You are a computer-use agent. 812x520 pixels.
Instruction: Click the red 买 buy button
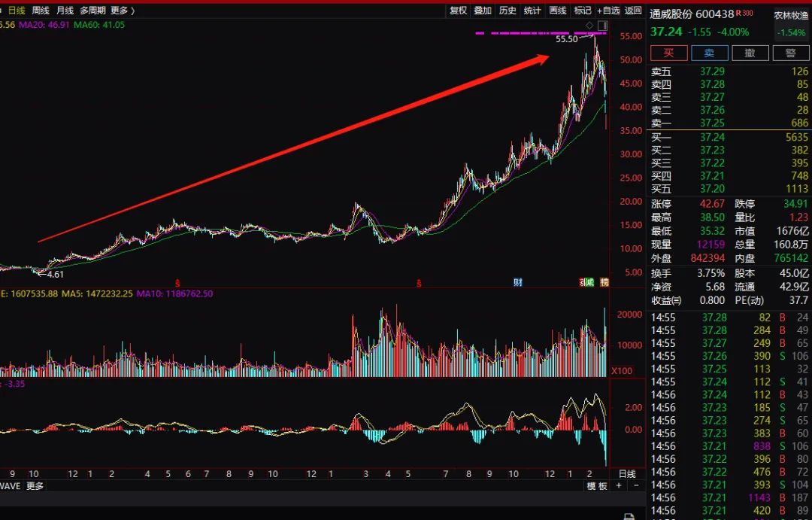click(x=669, y=53)
